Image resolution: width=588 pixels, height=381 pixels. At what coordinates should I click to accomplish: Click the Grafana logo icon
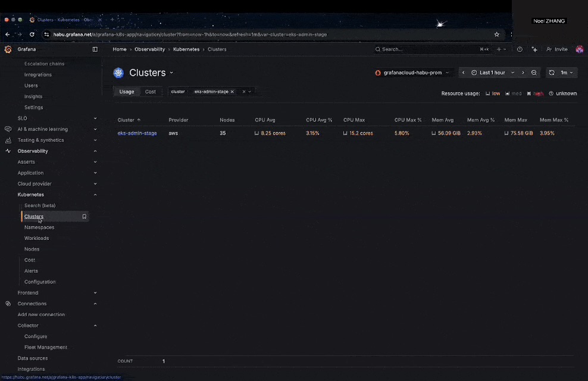(8, 49)
